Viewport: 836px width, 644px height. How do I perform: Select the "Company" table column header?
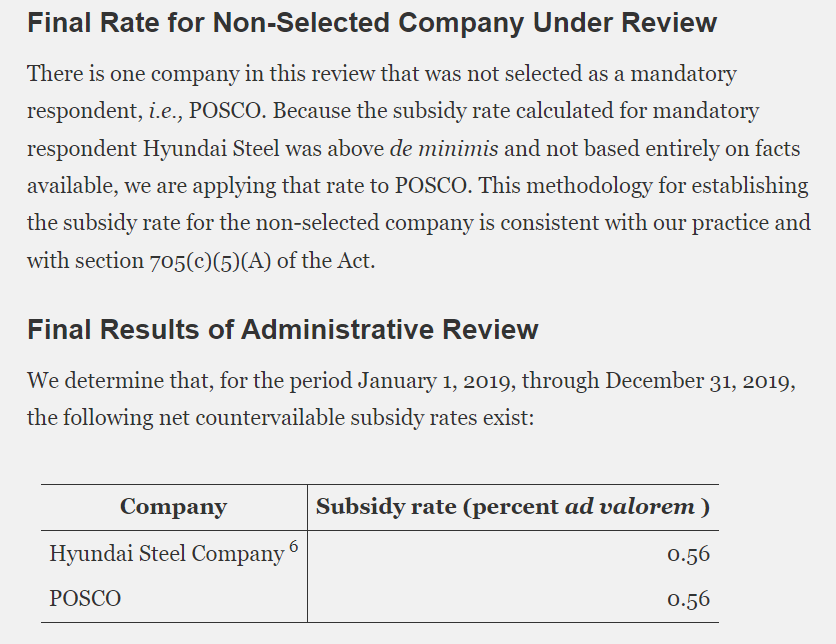click(x=173, y=507)
